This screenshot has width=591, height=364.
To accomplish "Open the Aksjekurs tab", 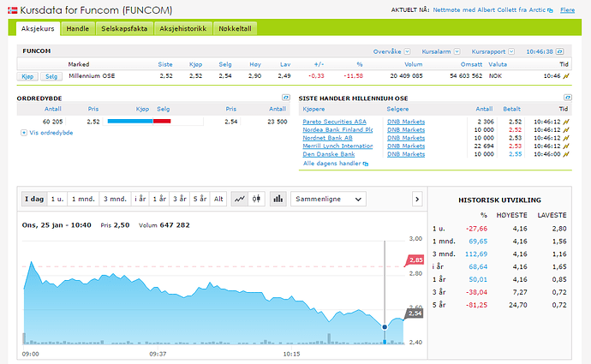I will coord(38,28).
